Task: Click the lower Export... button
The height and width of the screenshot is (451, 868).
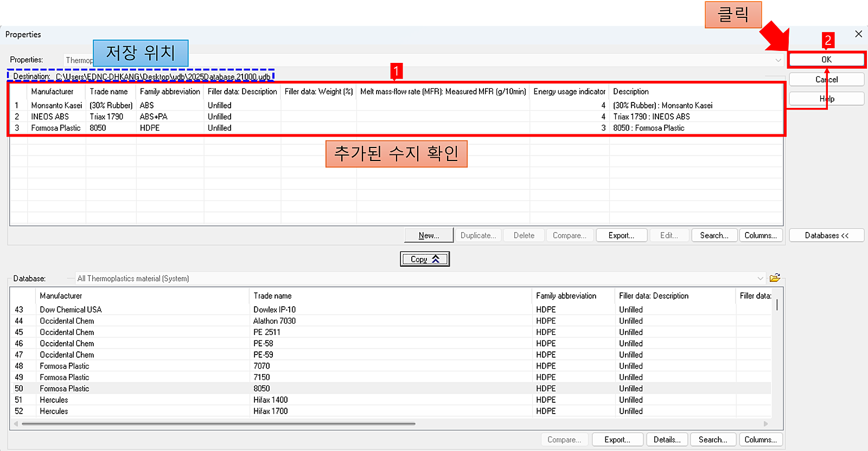Action: pos(617,440)
